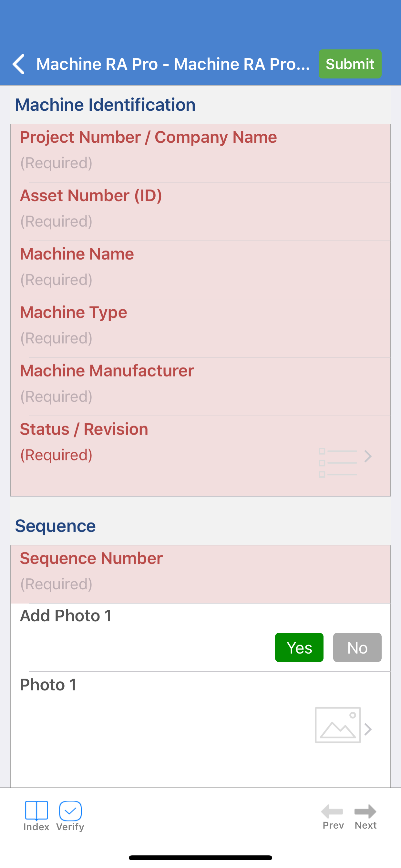The image size is (401, 868).
Task: Tap the Machine Identification section header
Action: [105, 105]
